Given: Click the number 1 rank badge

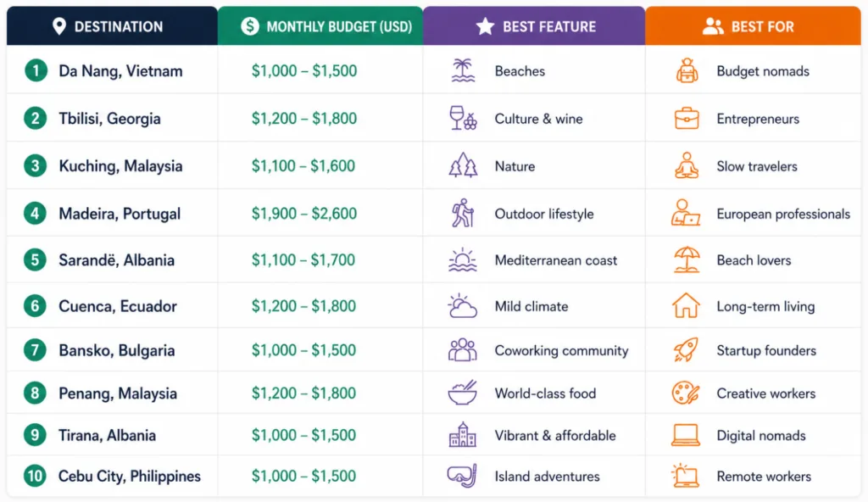Looking at the screenshot, I should pyautogui.click(x=36, y=71).
